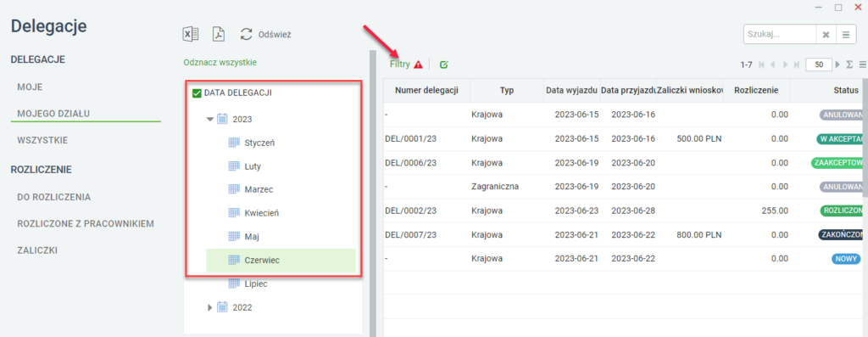Open the grid column menu icon
Image resolution: width=868 pixels, height=337 pixels.
point(862,65)
